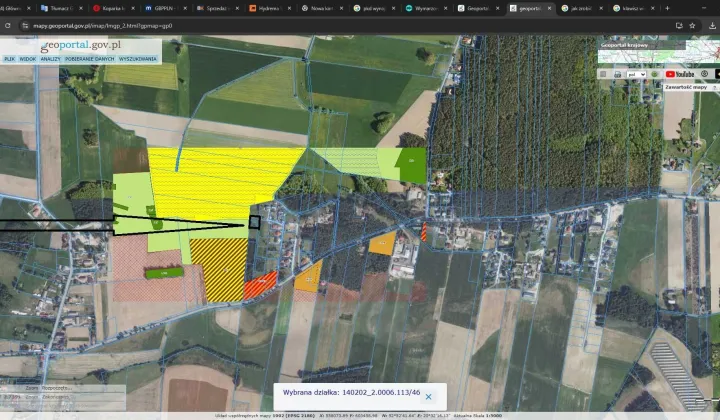Expand the language dropdown showing 'pol'
This screenshot has height=420, width=720.
click(638, 74)
